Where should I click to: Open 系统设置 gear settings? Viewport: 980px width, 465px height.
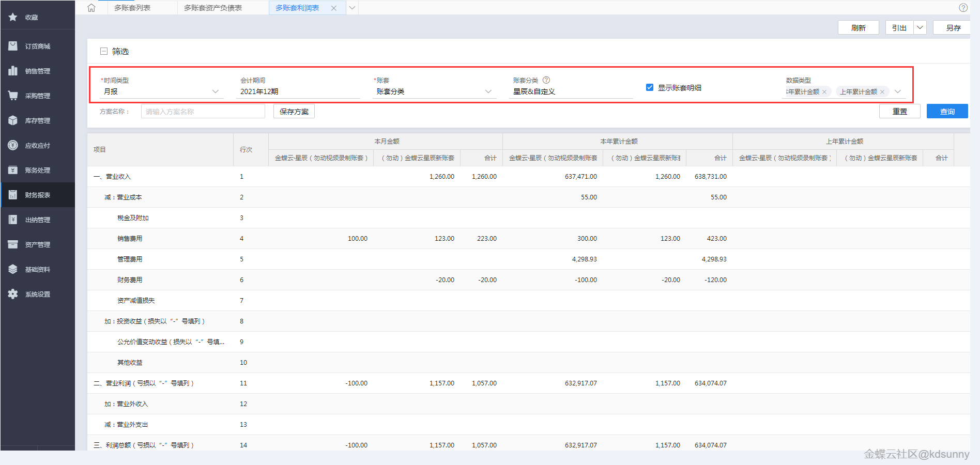[x=37, y=295]
